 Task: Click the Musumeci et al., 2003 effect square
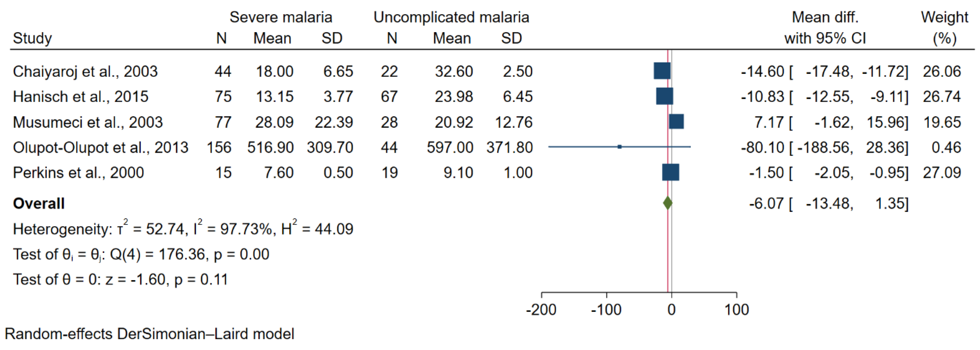pos(676,121)
